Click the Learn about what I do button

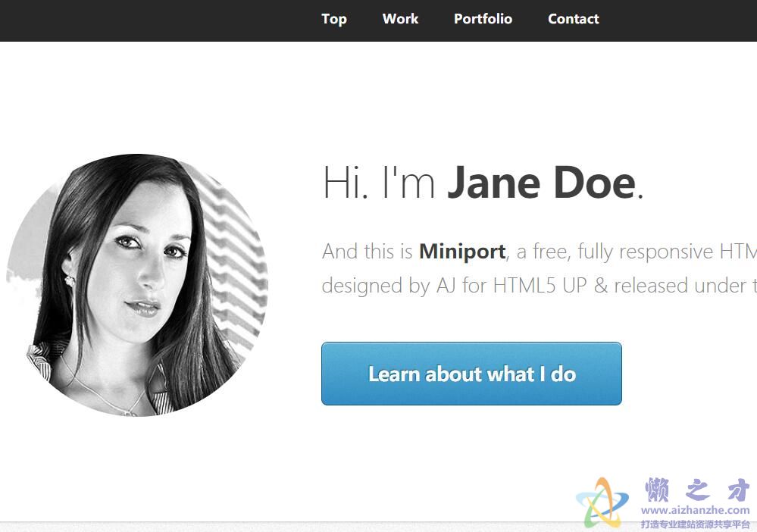pyautogui.click(x=471, y=374)
